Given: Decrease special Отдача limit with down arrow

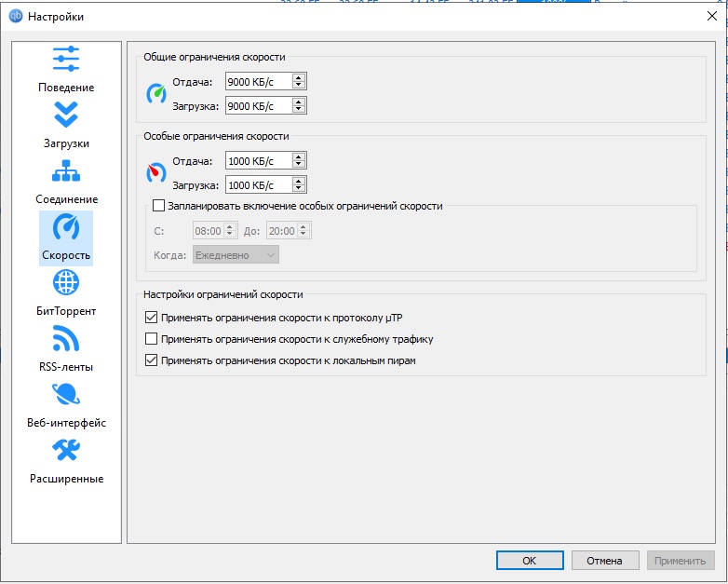Looking at the screenshot, I should tap(299, 165).
